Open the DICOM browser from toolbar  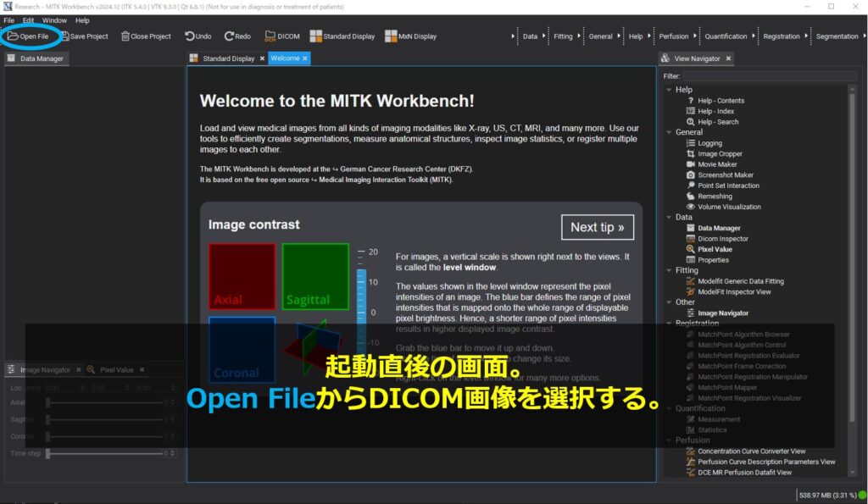click(282, 36)
